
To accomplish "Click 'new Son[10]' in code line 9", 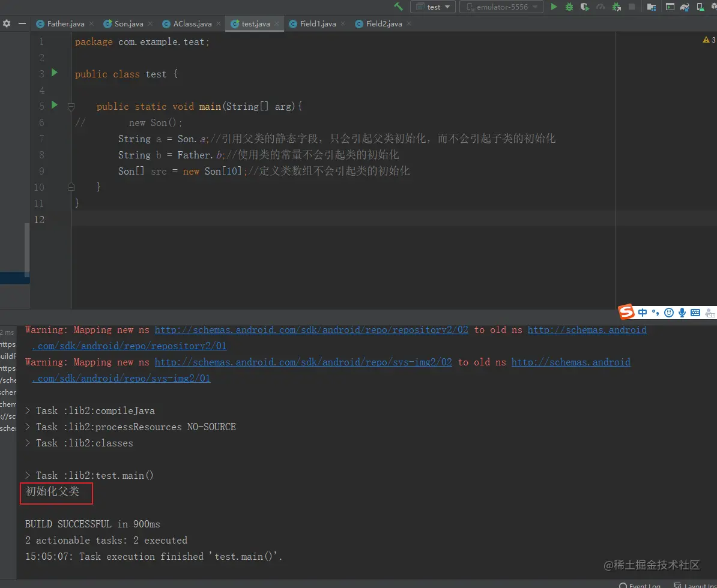I will [213, 172].
